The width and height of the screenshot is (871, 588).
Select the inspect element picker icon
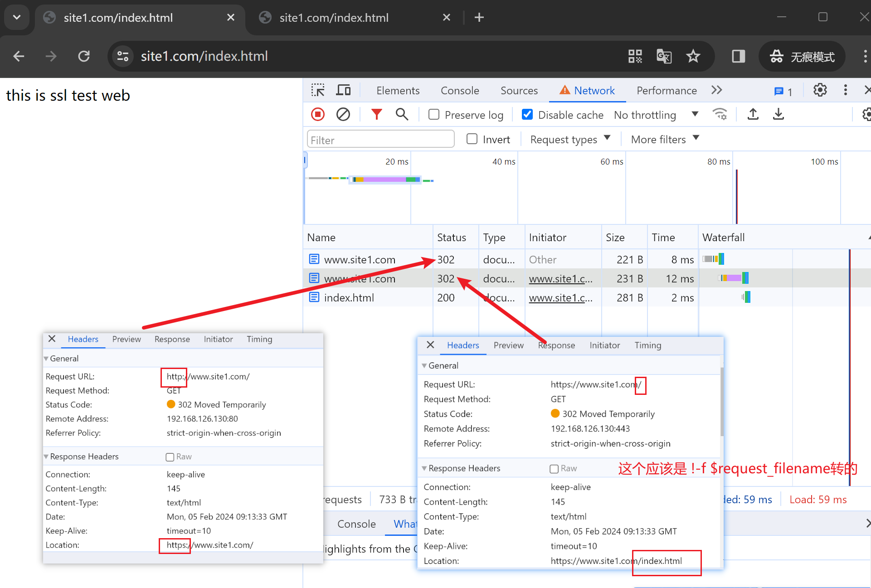coord(318,90)
